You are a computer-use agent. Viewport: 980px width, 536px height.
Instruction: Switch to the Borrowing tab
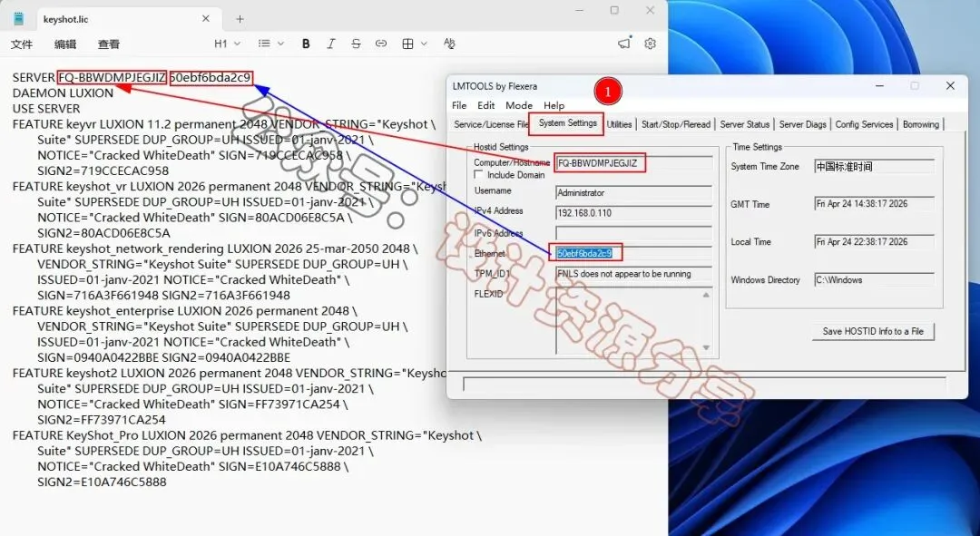pyautogui.click(x=921, y=124)
